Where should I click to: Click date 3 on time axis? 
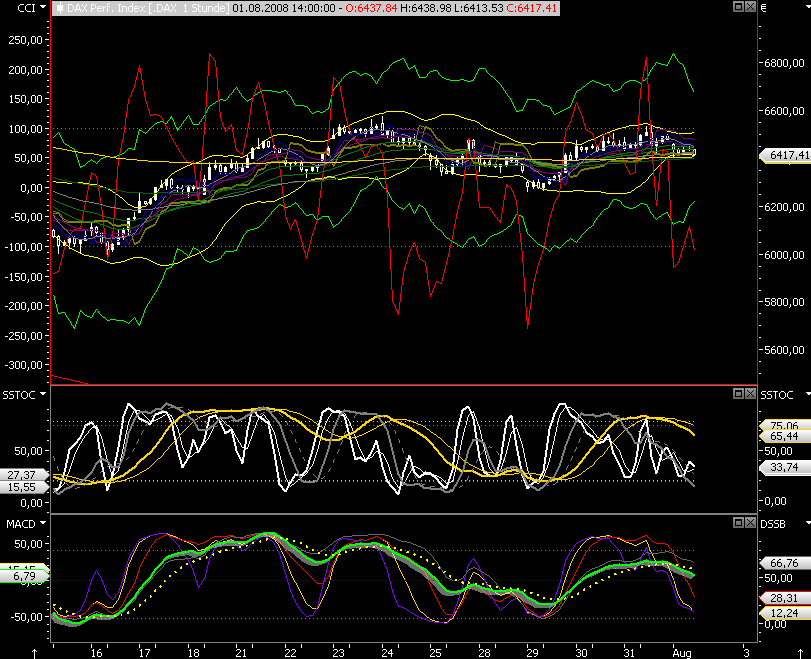(x=746, y=653)
